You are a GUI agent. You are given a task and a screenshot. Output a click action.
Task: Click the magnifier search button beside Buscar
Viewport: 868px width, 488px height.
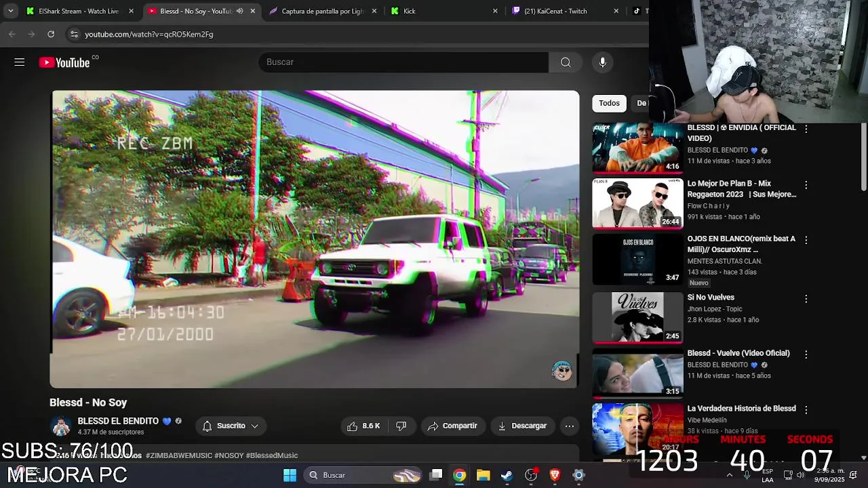[x=566, y=62]
